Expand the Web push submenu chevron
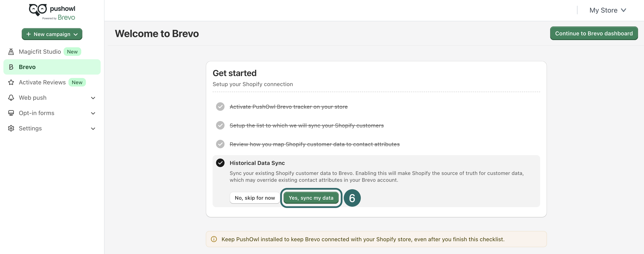The width and height of the screenshot is (644, 254). (93, 98)
